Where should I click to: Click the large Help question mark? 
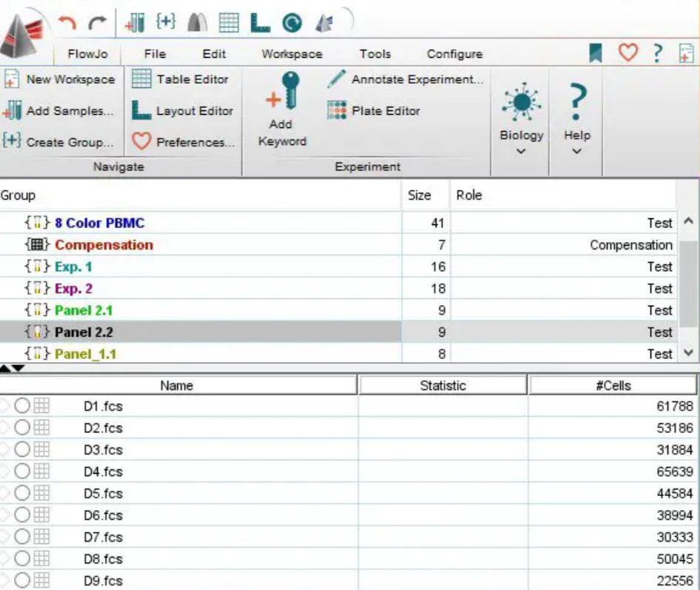pyautogui.click(x=576, y=102)
